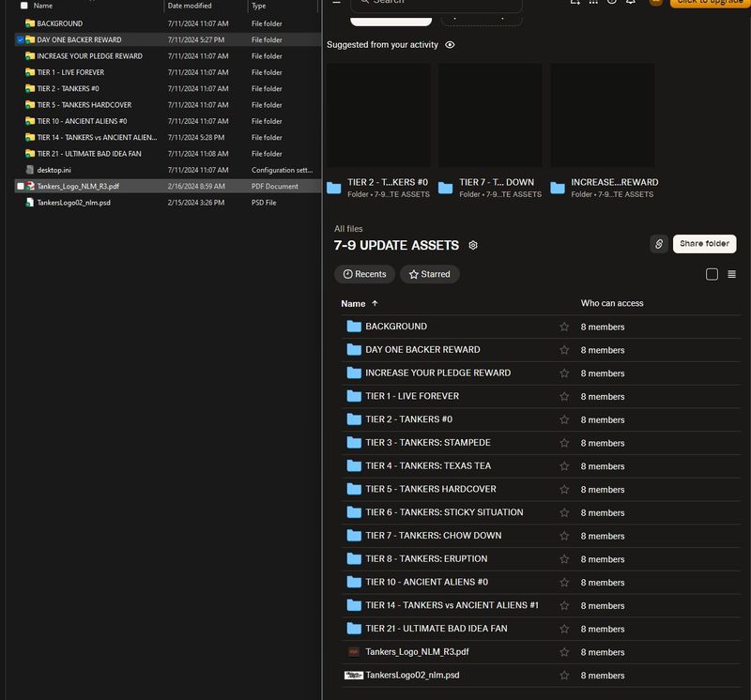Sort Explorer list by Type column
751x700 pixels.
[x=258, y=6]
